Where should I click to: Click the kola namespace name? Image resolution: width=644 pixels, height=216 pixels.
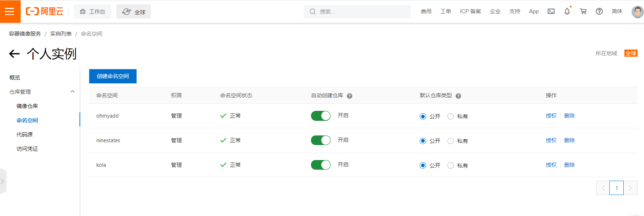101,165
